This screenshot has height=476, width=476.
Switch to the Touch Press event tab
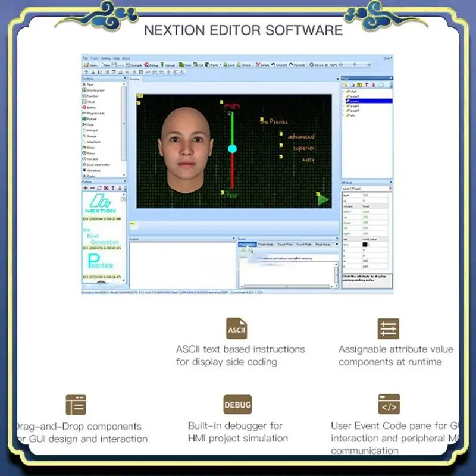(x=285, y=245)
